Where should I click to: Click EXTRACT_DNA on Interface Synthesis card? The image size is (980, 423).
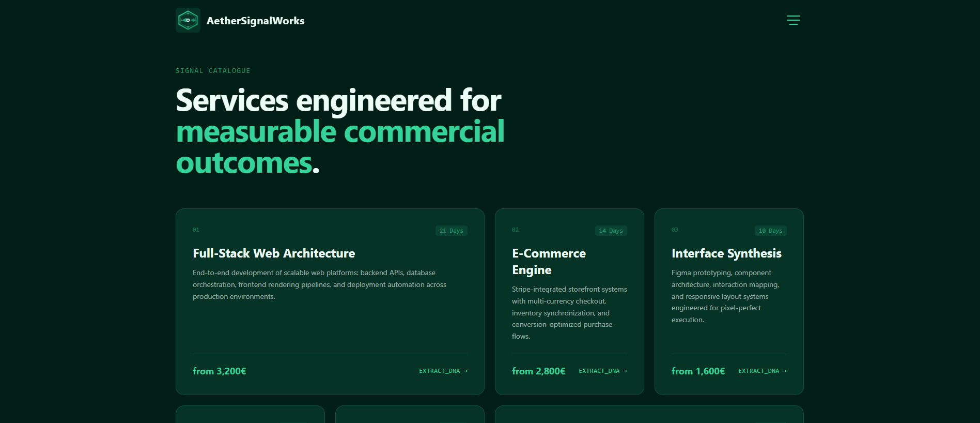pos(763,371)
